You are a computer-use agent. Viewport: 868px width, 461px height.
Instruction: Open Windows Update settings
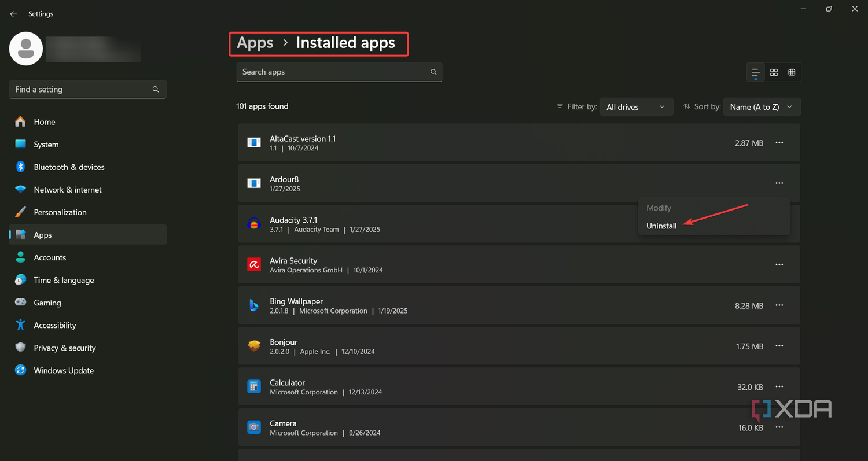pyautogui.click(x=88, y=370)
